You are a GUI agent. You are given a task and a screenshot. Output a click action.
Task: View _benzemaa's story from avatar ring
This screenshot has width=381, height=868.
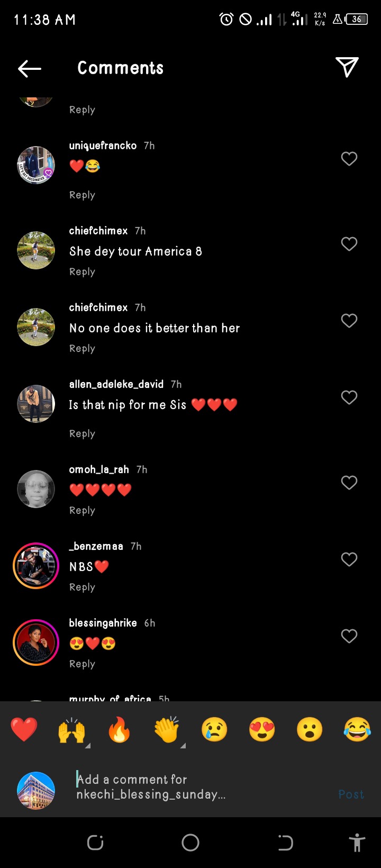(x=36, y=566)
